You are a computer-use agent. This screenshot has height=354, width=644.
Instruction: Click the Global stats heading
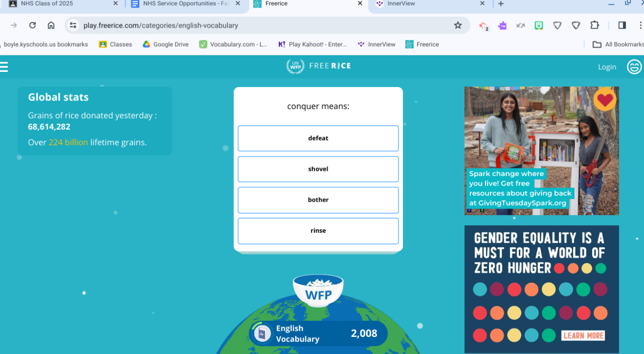point(58,97)
